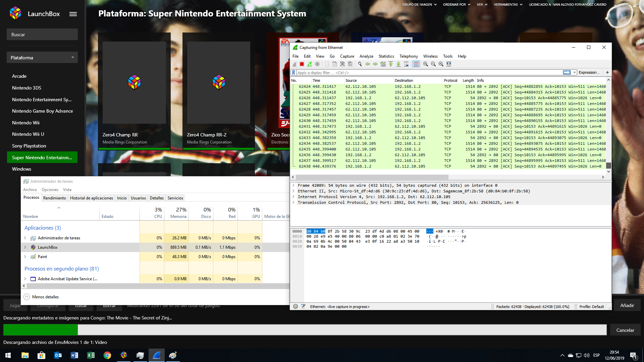
Task: Expand the Internet Protocol Version 4 detail
Action: click(x=293, y=197)
